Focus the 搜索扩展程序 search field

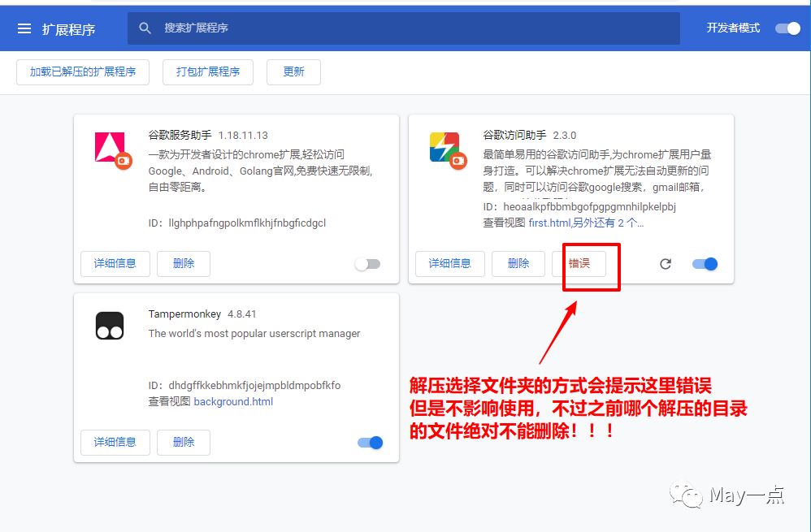click(x=403, y=28)
